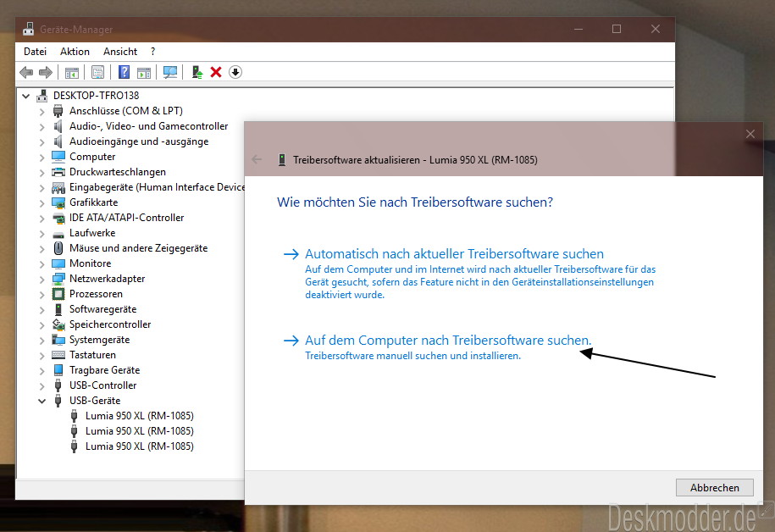Open the Aktion menu

(75, 52)
